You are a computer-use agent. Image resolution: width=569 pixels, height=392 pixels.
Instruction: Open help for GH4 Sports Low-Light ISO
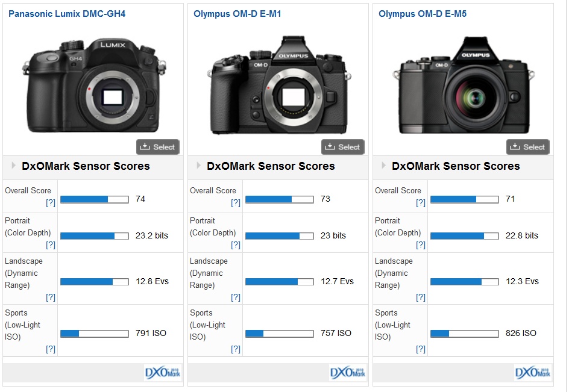click(x=51, y=349)
